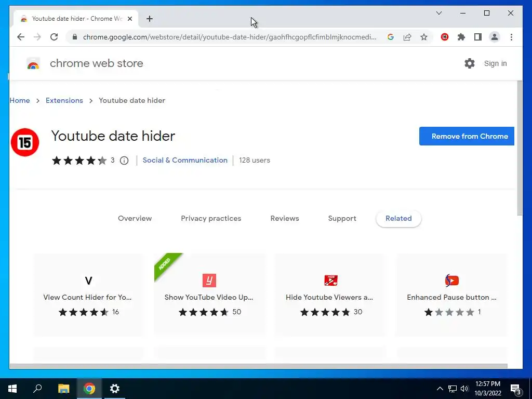Open View Count Hider for Yo... card title
The image size is (532, 399).
(x=87, y=297)
